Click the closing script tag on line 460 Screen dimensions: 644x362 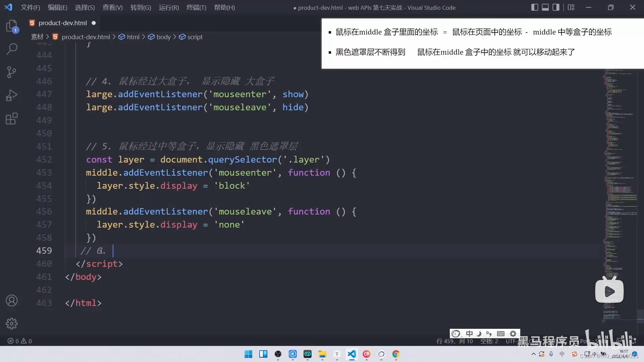pyautogui.click(x=99, y=264)
